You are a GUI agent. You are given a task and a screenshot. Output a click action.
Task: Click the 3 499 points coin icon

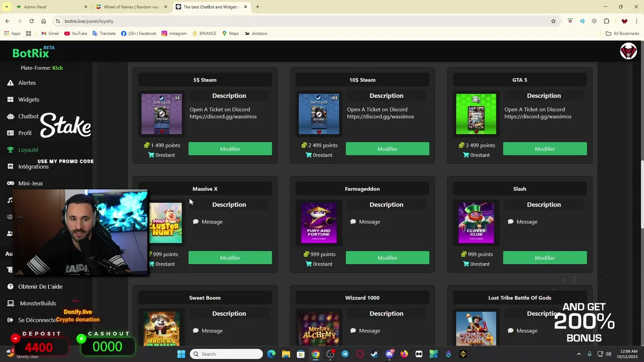[462, 145]
